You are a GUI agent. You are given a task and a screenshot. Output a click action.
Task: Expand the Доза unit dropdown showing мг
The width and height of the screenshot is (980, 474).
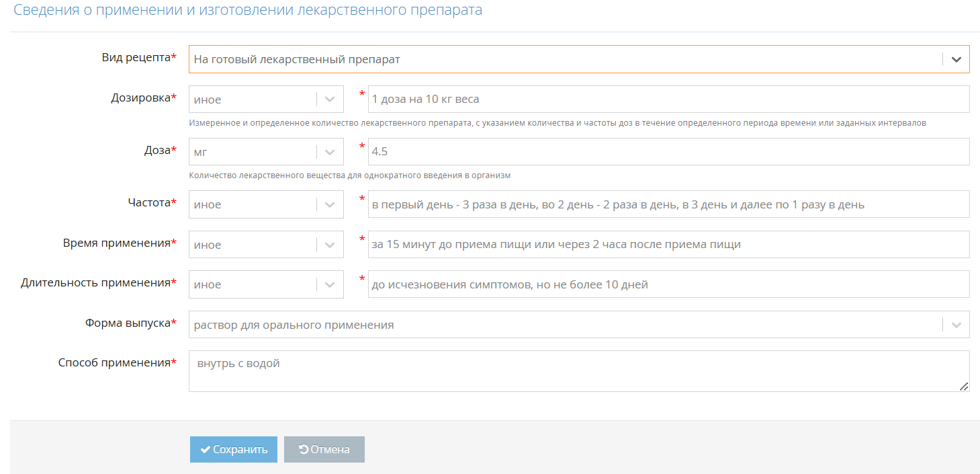(x=330, y=152)
